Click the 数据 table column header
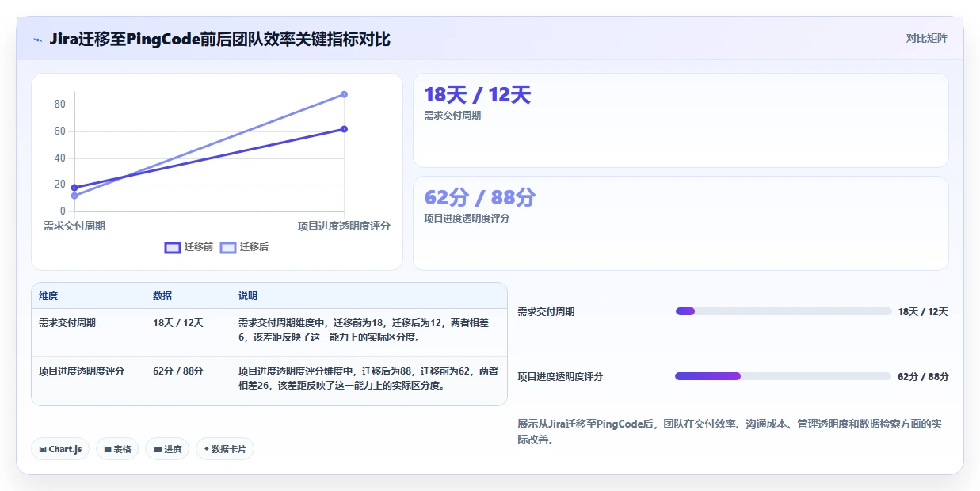 (x=162, y=296)
